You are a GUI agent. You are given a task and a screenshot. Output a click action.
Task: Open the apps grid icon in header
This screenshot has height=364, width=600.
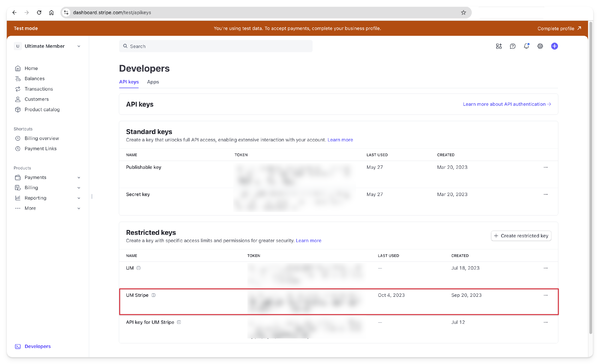pos(499,46)
